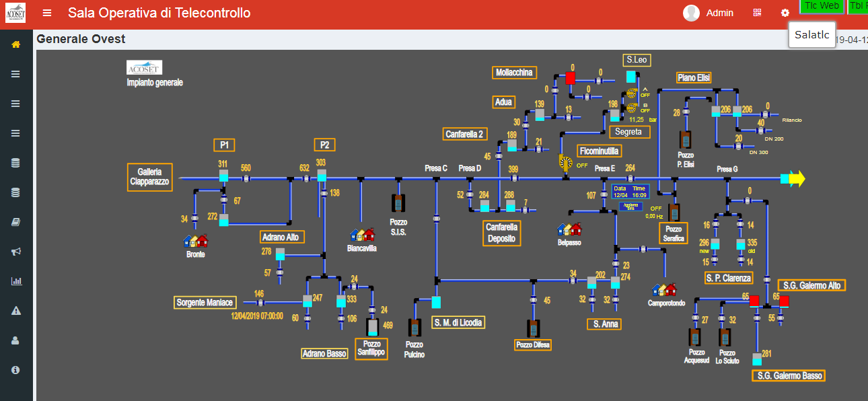Screen dimensions: 868x401
Task: Click the QR code icon in header
Action: coord(757,13)
